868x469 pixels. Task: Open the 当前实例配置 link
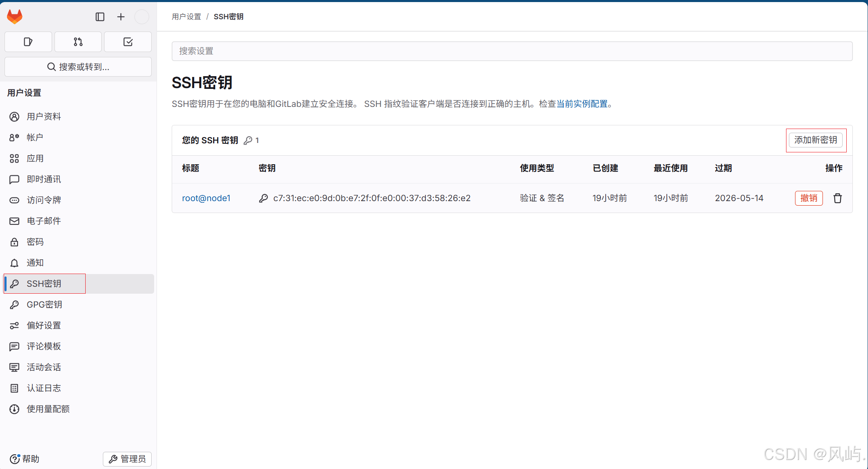pyautogui.click(x=582, y=104)
